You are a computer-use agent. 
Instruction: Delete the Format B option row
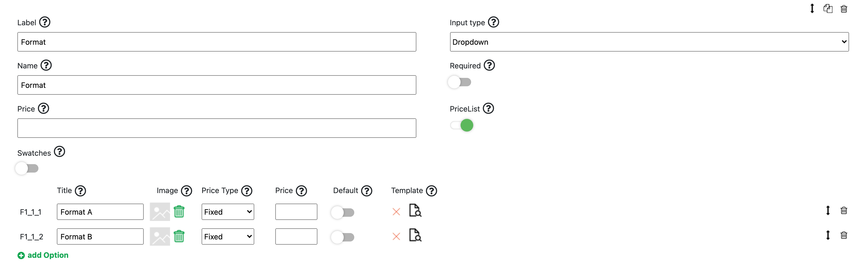click(844, 235)
